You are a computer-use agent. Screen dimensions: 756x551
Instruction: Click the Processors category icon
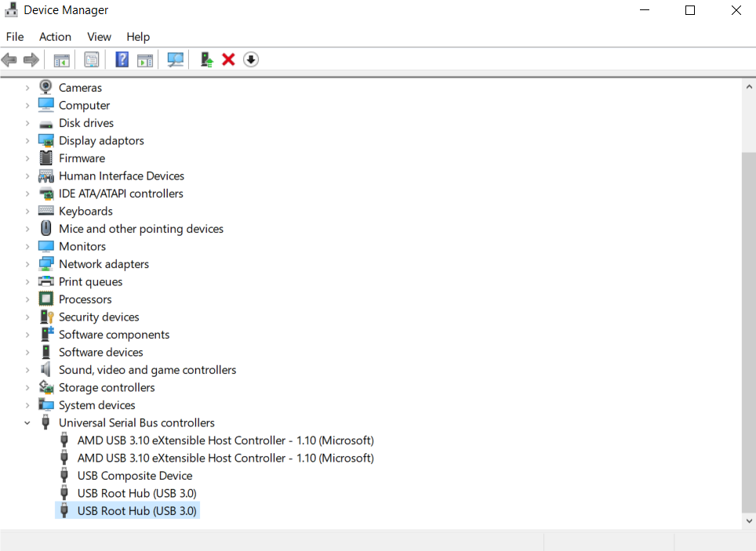click(x=46, y=299)
